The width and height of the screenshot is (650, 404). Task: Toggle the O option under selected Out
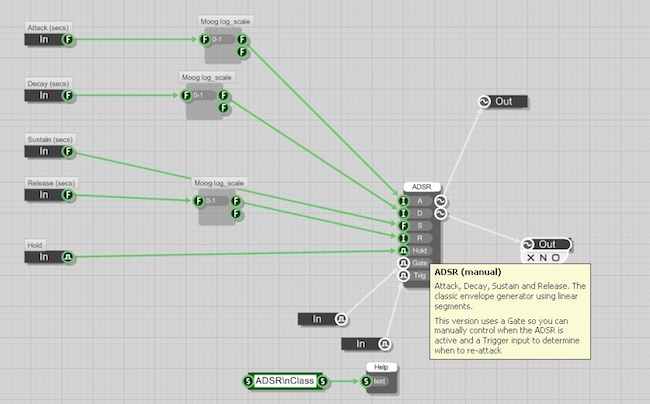[556, 258]
